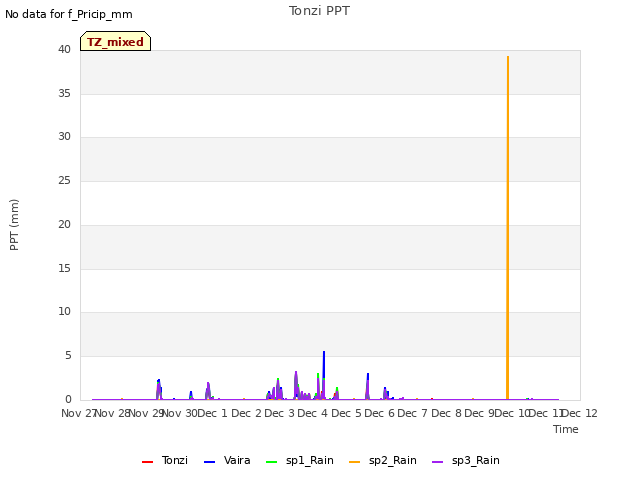Viewport: 640px width, 480px height.
Task: Click the Tonzi PPT chart title
Action: coord(320,11)
